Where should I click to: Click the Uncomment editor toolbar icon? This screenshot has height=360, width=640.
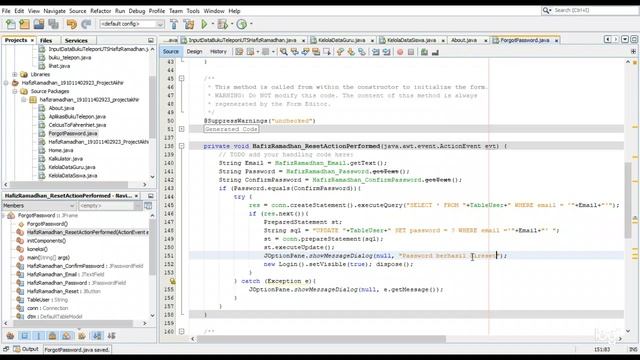click(435, 52)
